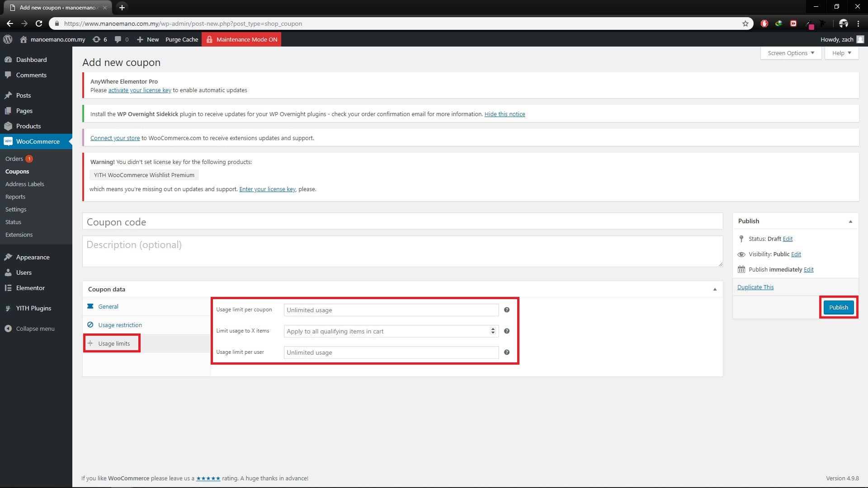
Task: Edit the Visibility: Public setting
Action: point(796,254)
